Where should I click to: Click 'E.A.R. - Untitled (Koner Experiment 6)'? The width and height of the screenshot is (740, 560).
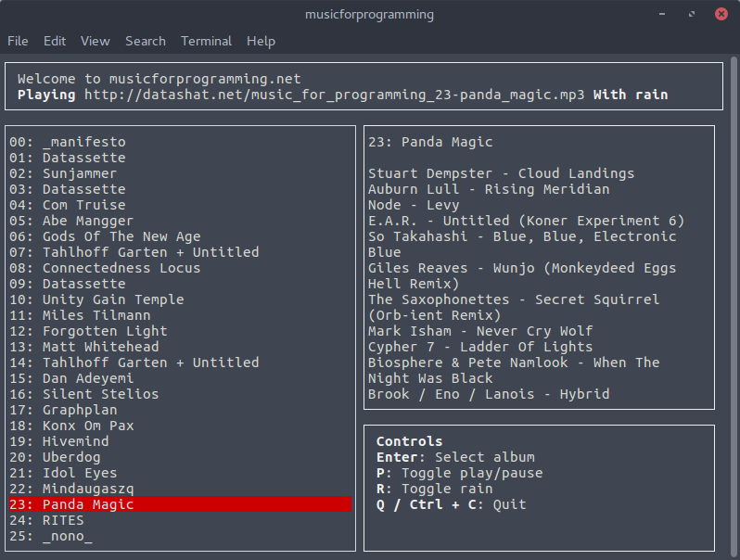click(x=526, y=221)
